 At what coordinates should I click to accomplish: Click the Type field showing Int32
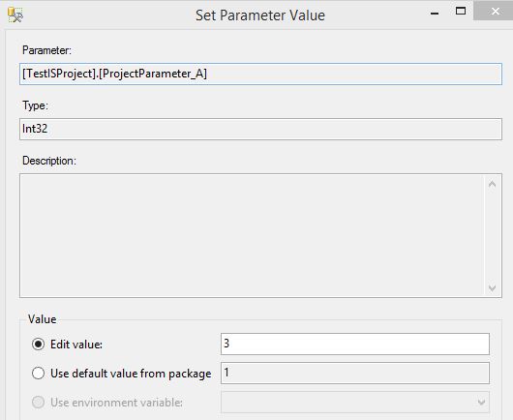point(260,129)
